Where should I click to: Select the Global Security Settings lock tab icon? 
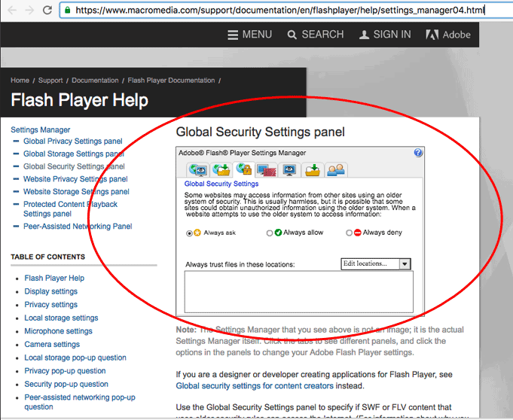pos(244,169)
